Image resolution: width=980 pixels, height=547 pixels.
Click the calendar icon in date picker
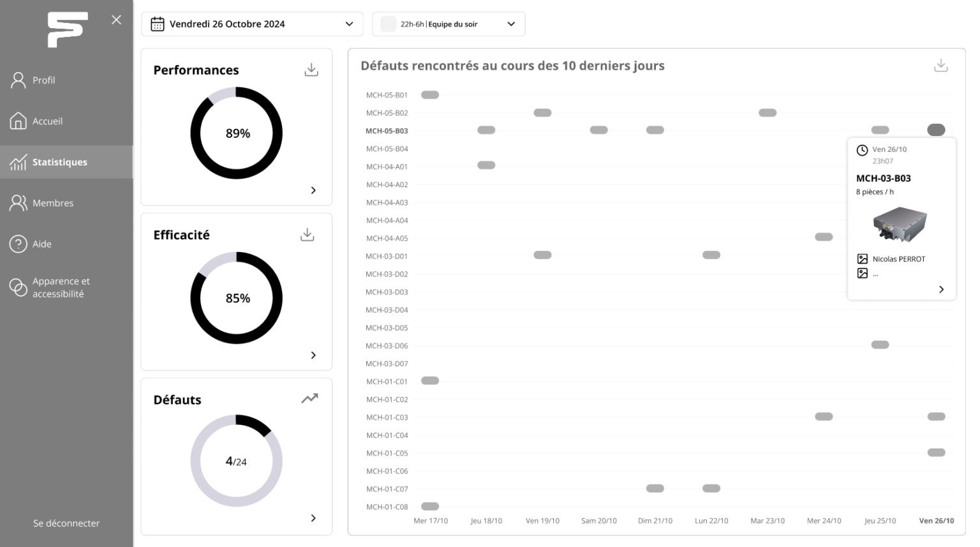(158, 24)
